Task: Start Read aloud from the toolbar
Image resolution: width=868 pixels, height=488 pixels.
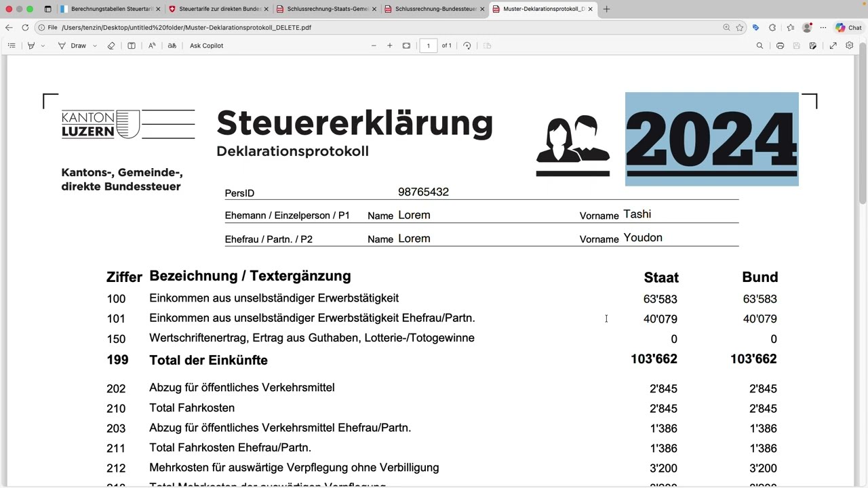Action: click(x=152, y=45)
